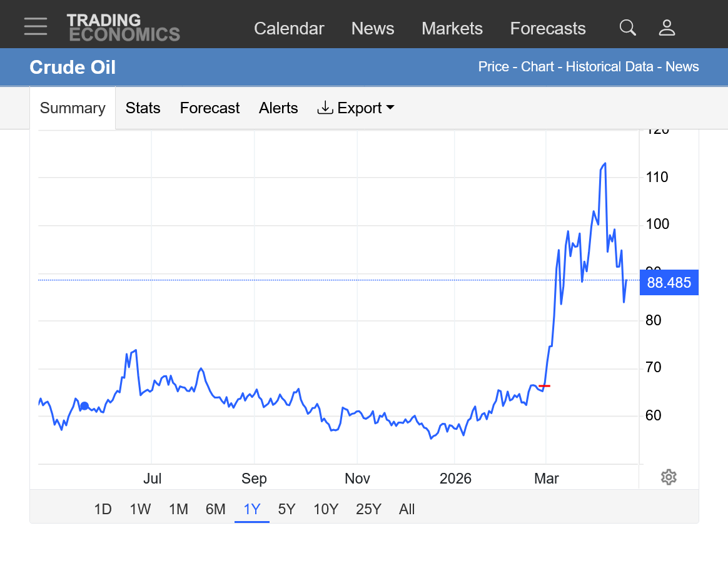Open Forecasts in the top navigation
The width and height of the screenshot is (728, 563).
pyautogui.click(x=548, y=29)
